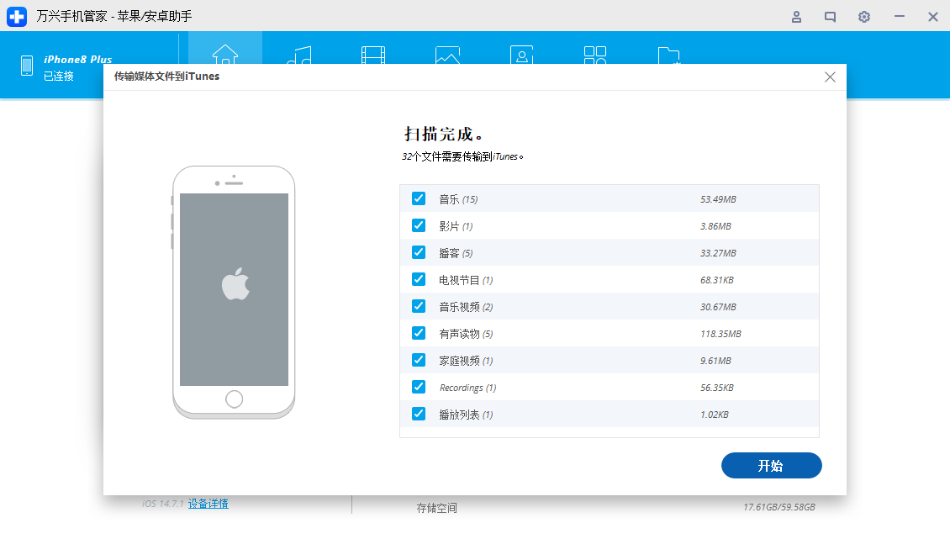The width and height of the screenshot is (950, 560).
Task: Open the 设备详情 link
Action: 207,502
